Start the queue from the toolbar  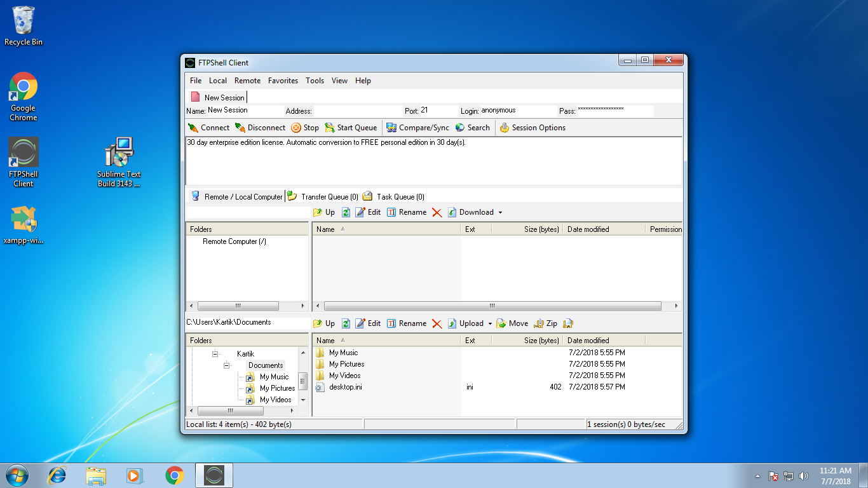coord(351,128)
